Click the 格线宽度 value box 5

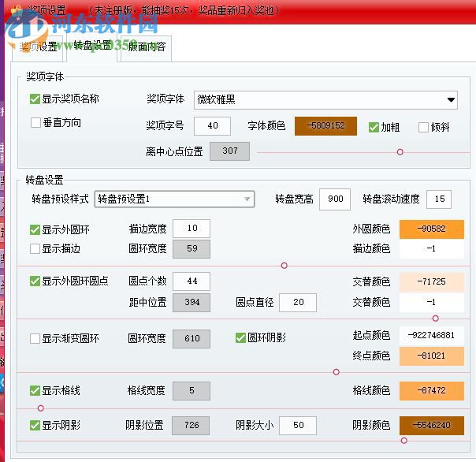click(192, 390)
